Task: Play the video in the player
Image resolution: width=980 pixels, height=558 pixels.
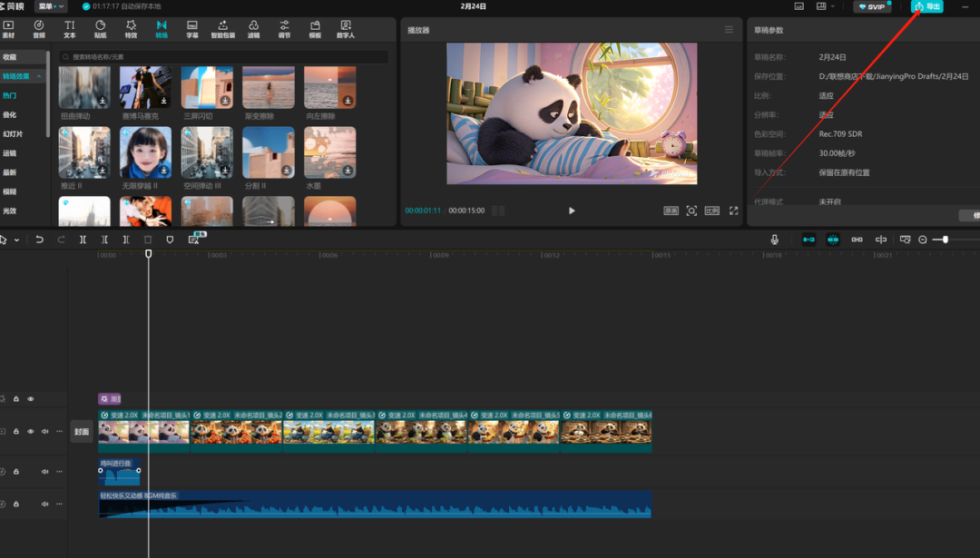Action: [572, 210]
